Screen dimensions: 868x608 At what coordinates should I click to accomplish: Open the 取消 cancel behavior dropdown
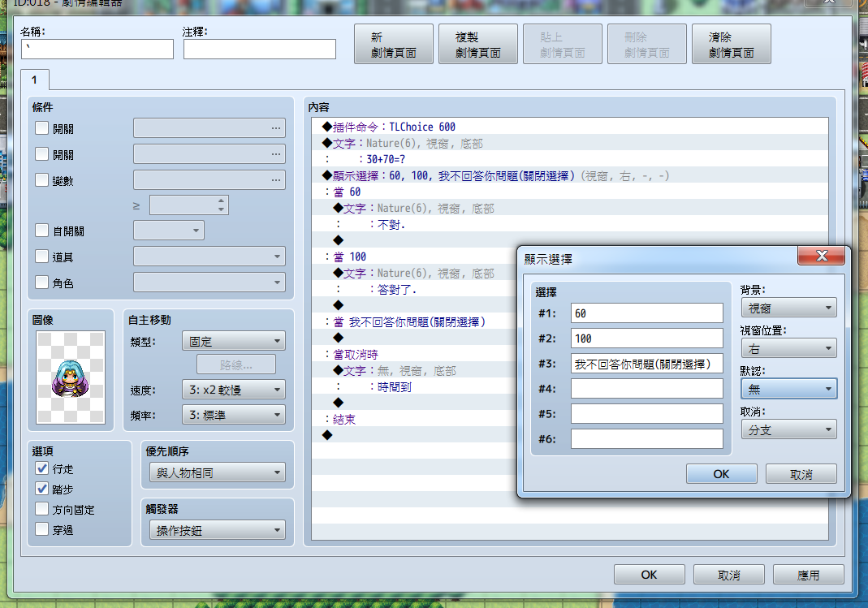click(789, 430)
